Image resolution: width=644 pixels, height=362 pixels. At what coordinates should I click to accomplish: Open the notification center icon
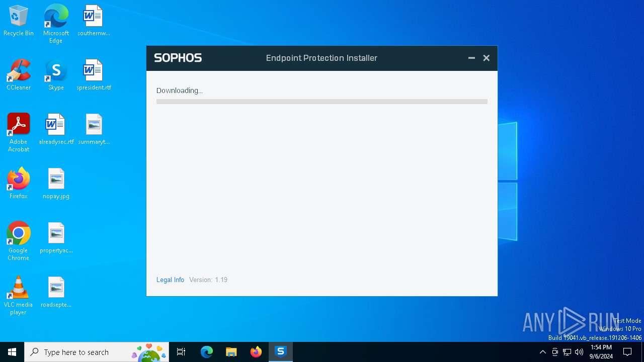point(627,352)
